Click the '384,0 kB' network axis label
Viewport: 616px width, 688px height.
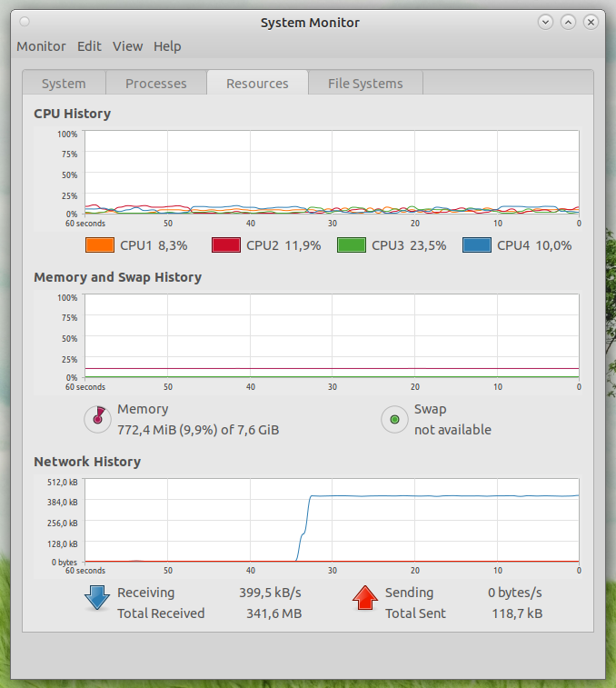pyautogui.click(x=63, y=503)
